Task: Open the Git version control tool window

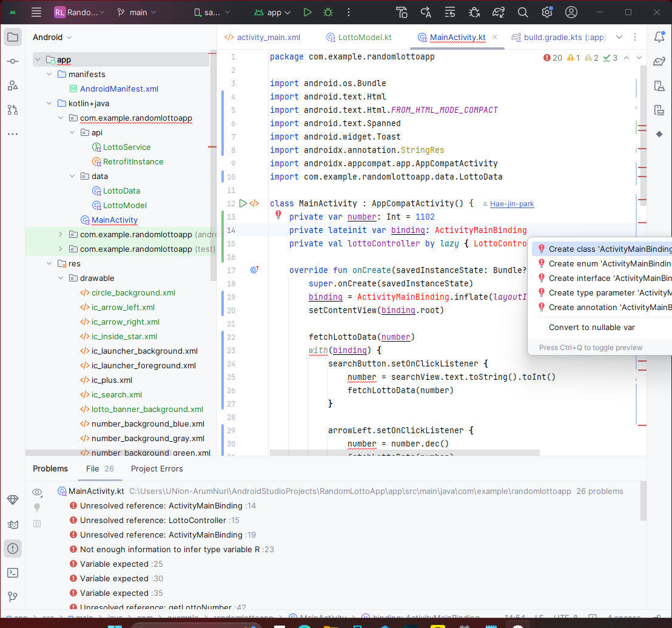Action: [13, 596]
